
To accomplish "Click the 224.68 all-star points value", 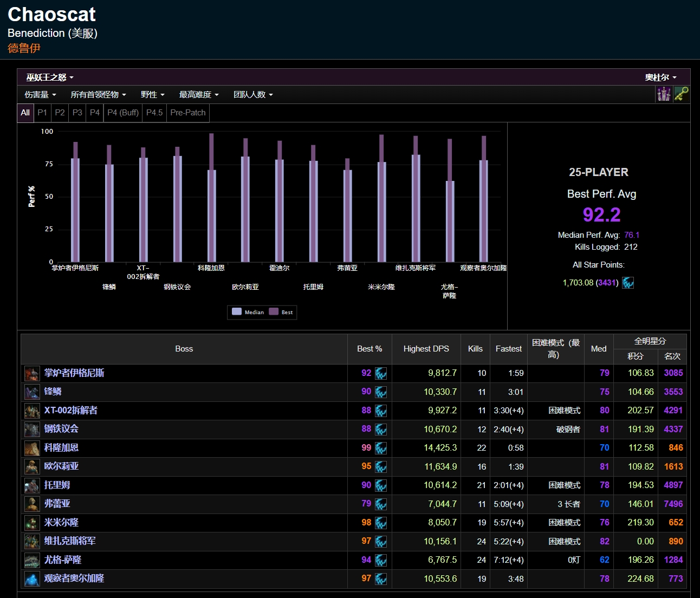I will coord(640,578).
